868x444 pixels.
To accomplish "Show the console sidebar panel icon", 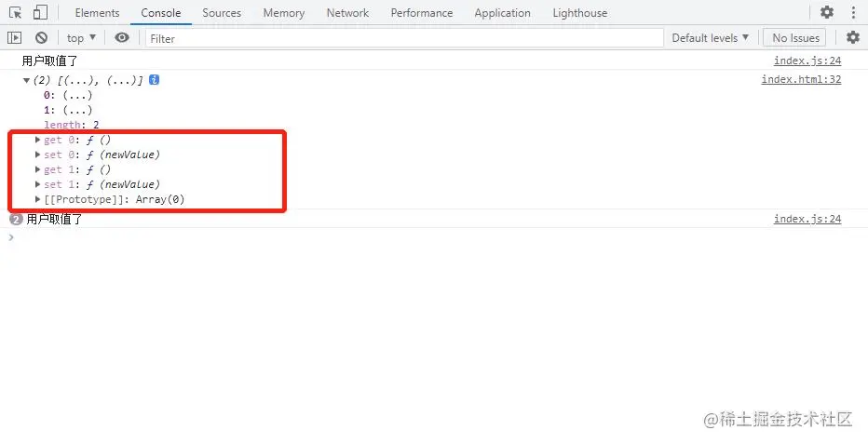I will point(14,37).
